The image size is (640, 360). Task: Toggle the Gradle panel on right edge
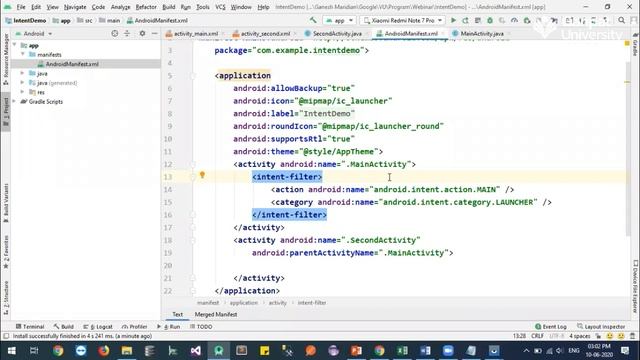pyautogui.click(x=635, y=45)
